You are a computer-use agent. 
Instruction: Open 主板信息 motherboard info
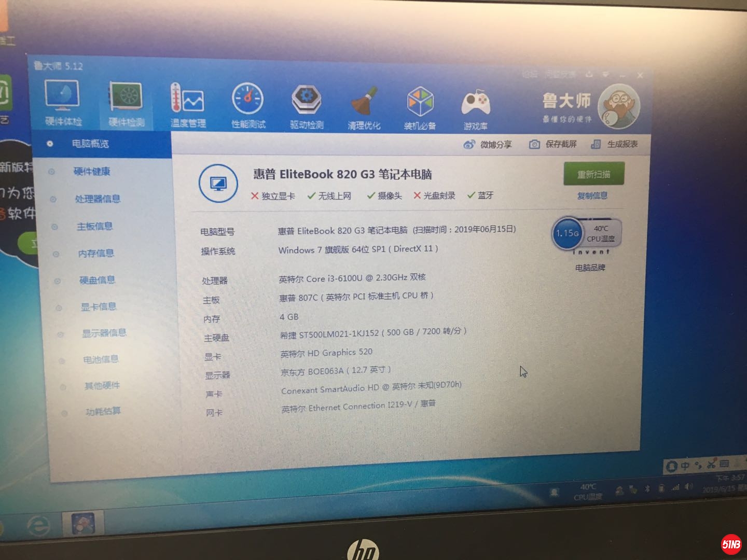pos(94,226)
